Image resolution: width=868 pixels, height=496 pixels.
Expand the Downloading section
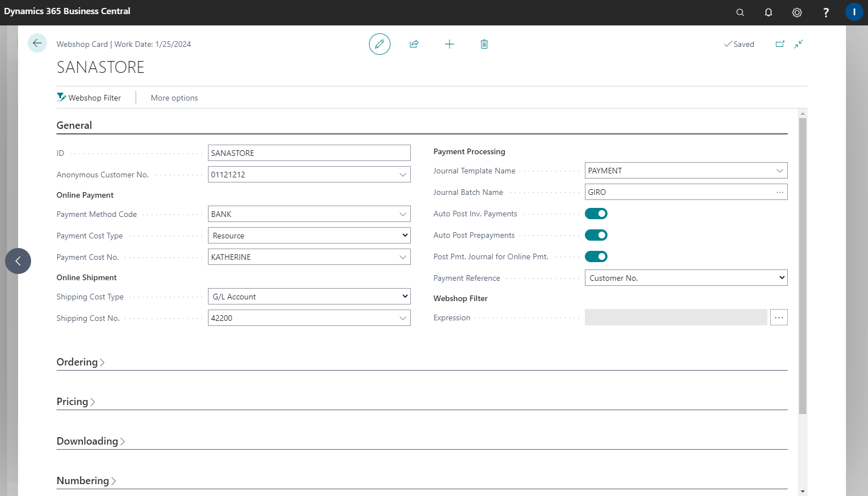pos(91,441)
